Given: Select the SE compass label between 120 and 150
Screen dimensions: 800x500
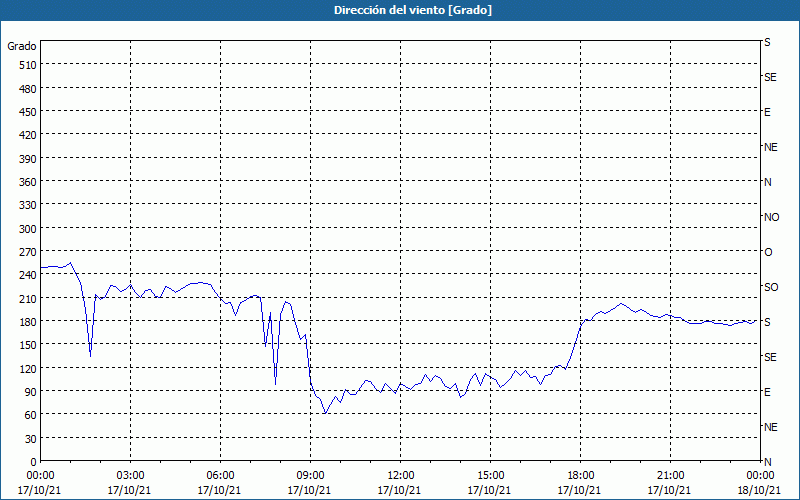Looking at the screenshot, I should (x=770, y=357).
